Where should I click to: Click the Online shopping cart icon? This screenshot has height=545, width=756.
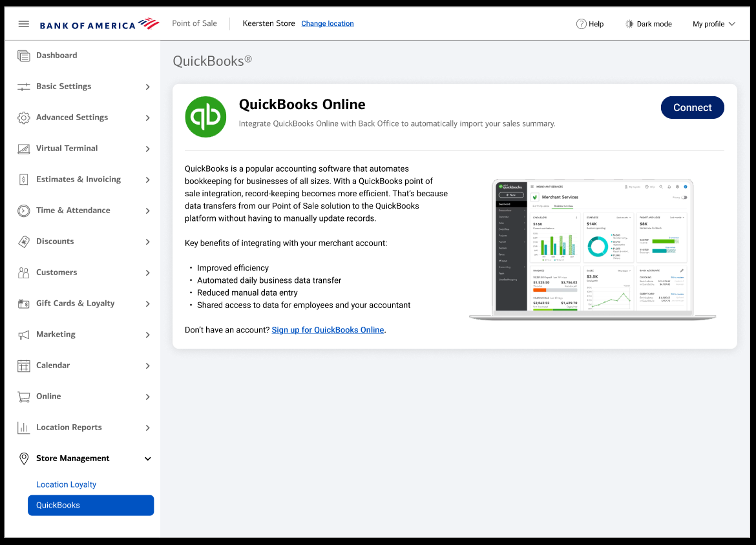point(24,396)
